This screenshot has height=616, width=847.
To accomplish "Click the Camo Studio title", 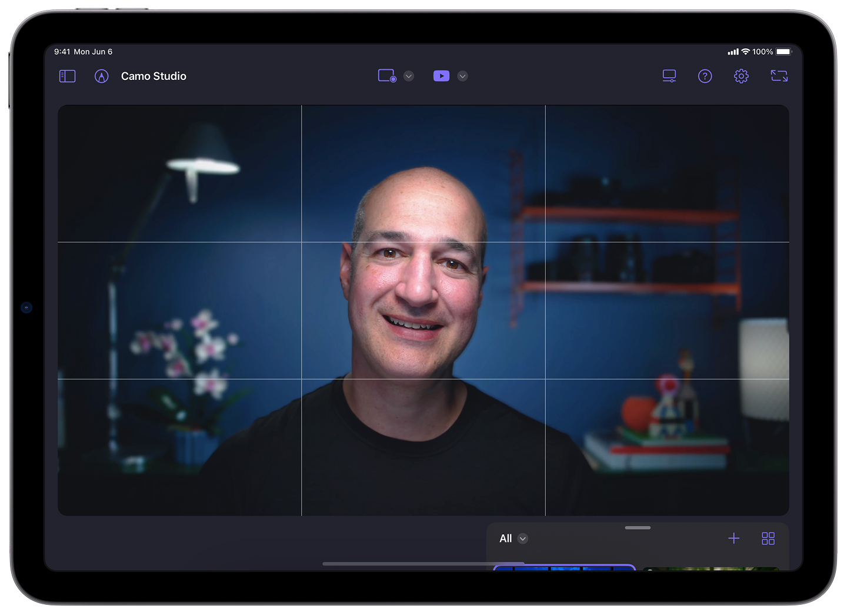I will point(154,76).
